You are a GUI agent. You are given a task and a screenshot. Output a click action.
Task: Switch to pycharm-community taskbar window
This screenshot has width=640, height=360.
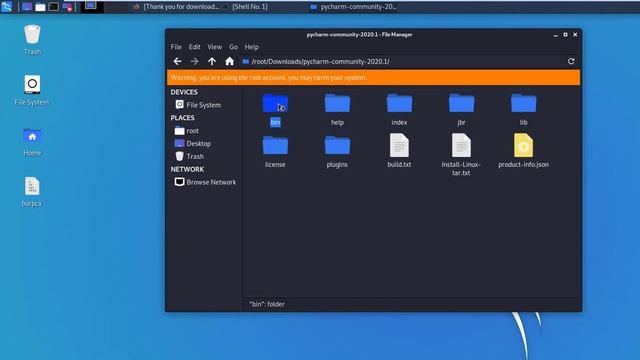353,7
